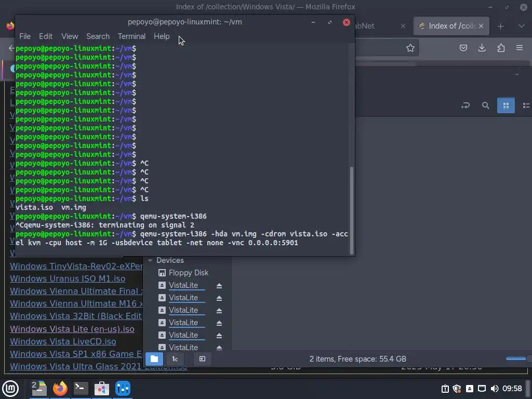
Task: Open the Firefox extensions icon
Action: point(501,48)
